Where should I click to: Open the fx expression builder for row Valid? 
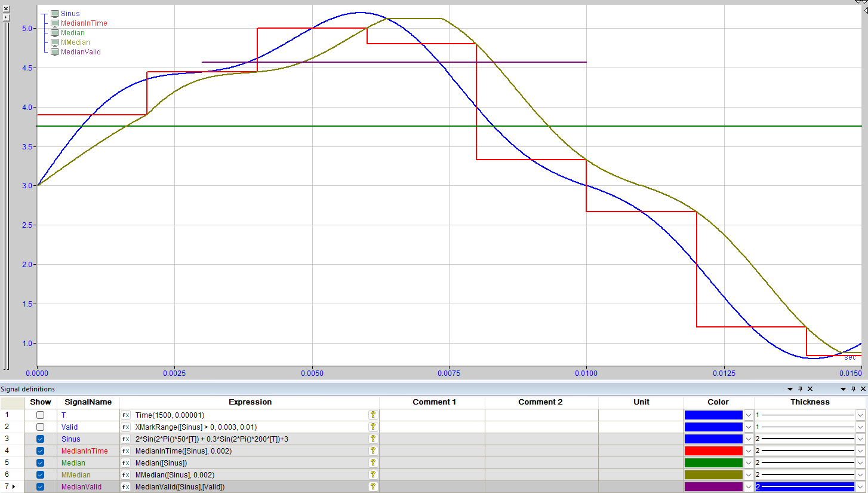coord(126,427)
